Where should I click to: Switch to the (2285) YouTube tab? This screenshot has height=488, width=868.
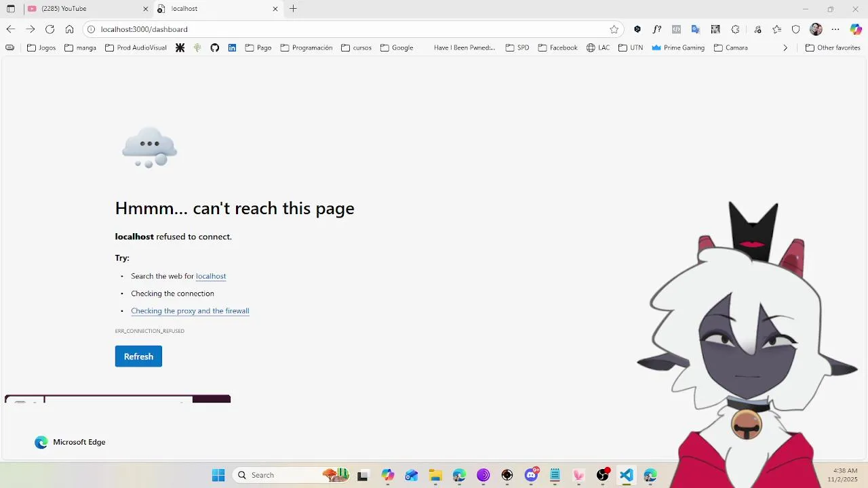click(x=87, y=9)
